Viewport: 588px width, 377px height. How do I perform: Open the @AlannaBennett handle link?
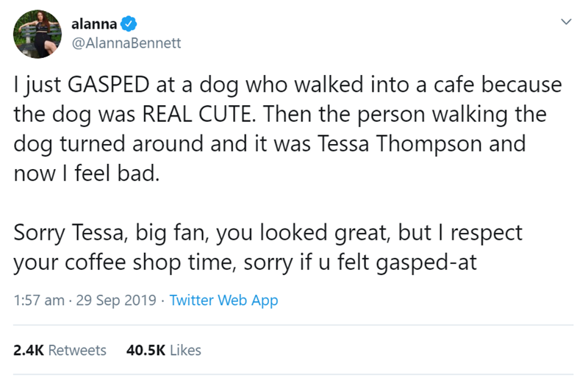click(x=121, y=43)
